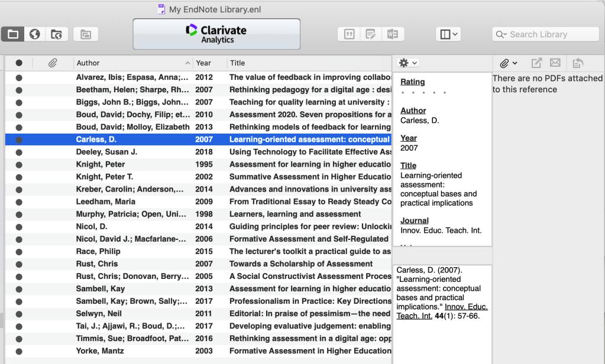Click the insert citation quote icon

tap(349, 34)
